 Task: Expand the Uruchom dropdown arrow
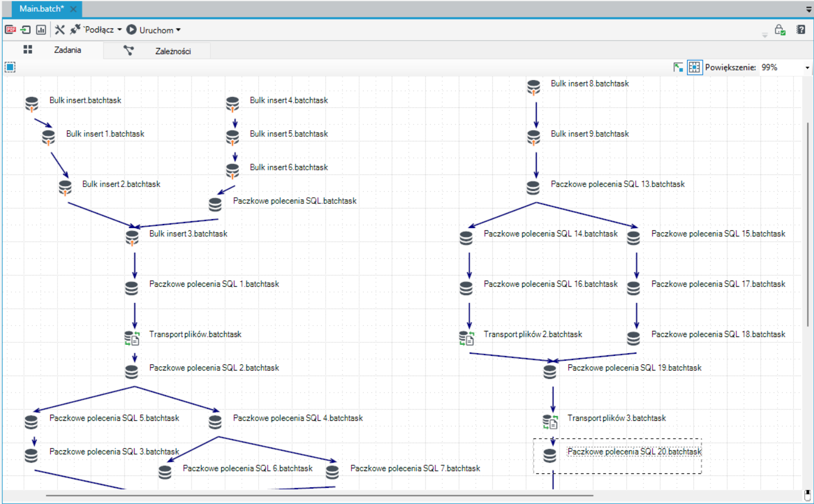(x=178, y=30)
